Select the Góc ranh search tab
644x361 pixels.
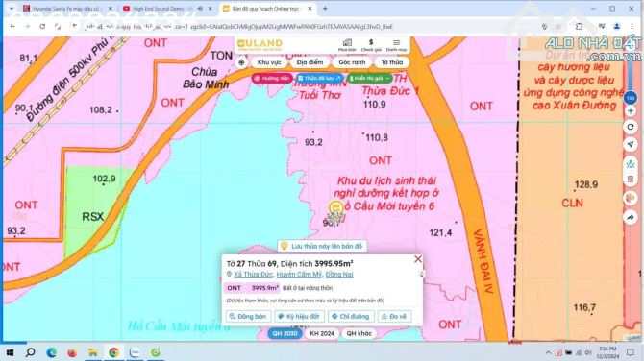(x=352, y=62)
